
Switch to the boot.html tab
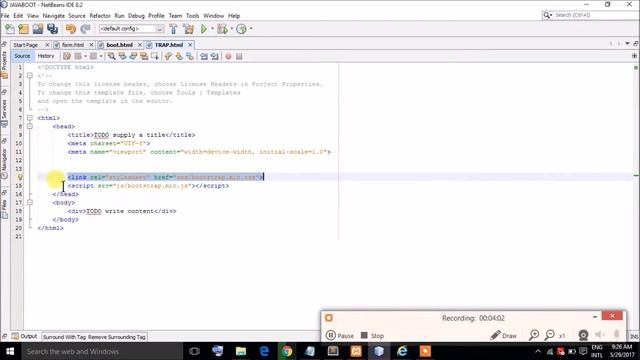(119, 45)
